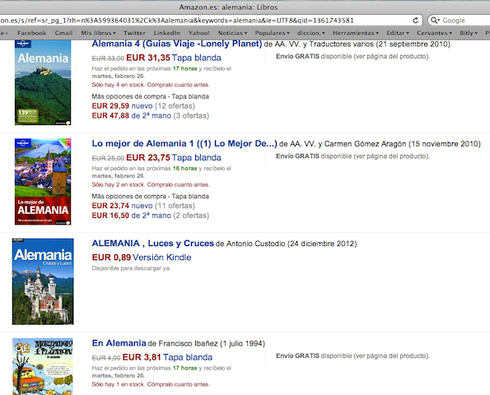Click Lo mejor de Alemania cover thumbnail
Image resolution: width=490 pixels, height=395 pixels.
click(x=43, y=182)
